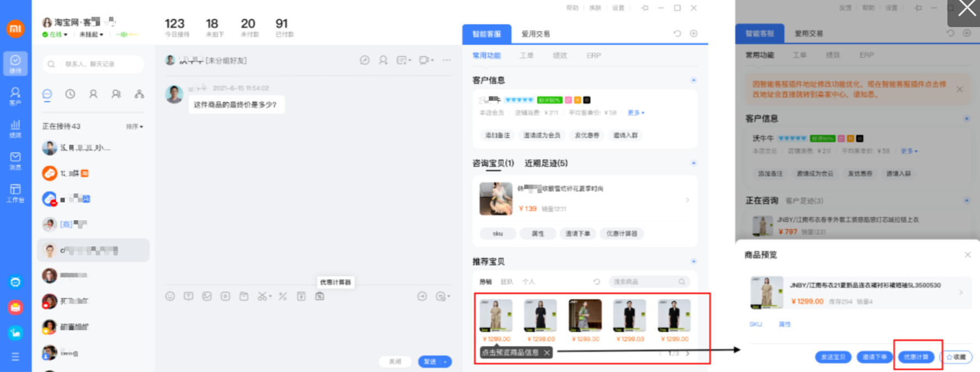Select the 个人 tab under 推荐宝贝
The width and height of the screenshot is (980, 372).
click(529, 281)
